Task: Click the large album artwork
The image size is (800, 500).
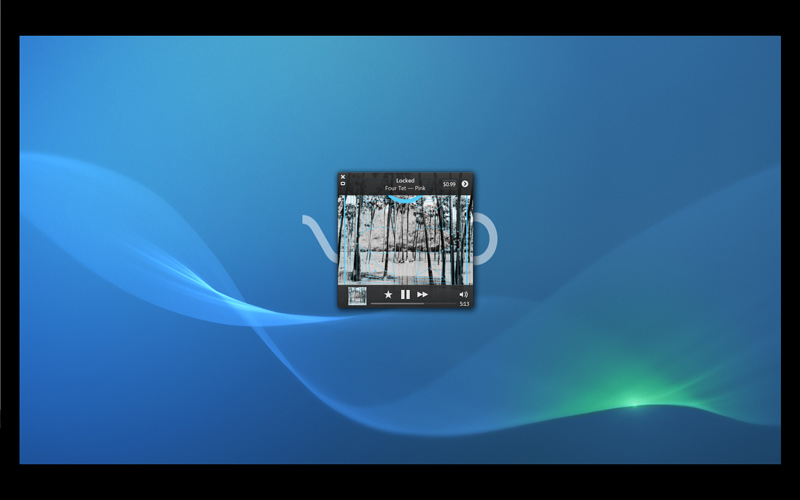Action: tap(405, 240)
